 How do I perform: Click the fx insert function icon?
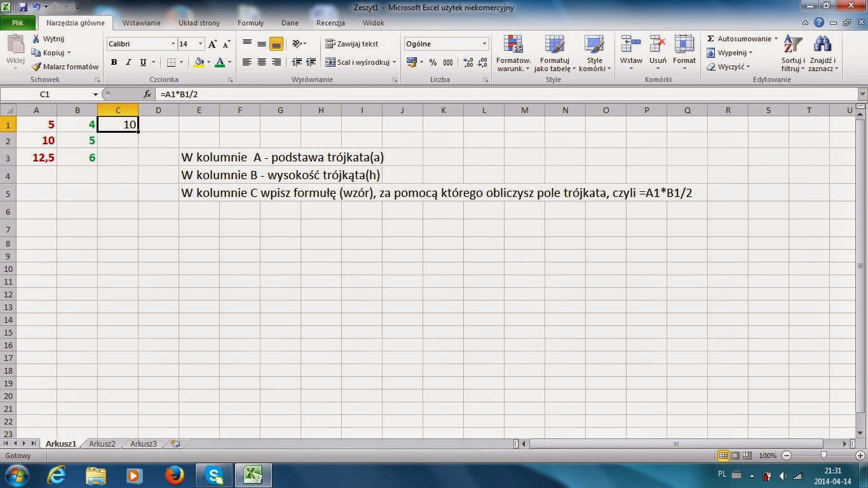pos(147,94)
